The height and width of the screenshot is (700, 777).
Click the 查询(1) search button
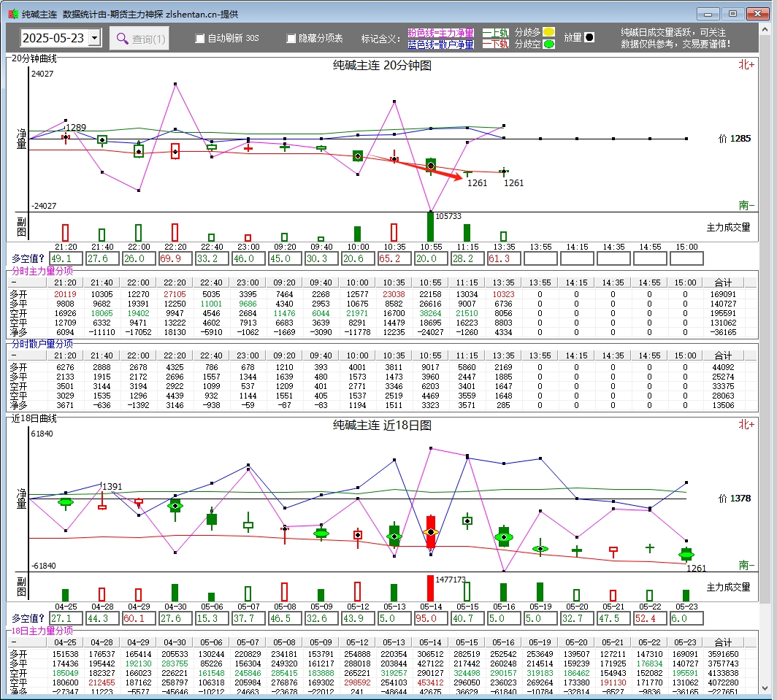tap(141, 39)
